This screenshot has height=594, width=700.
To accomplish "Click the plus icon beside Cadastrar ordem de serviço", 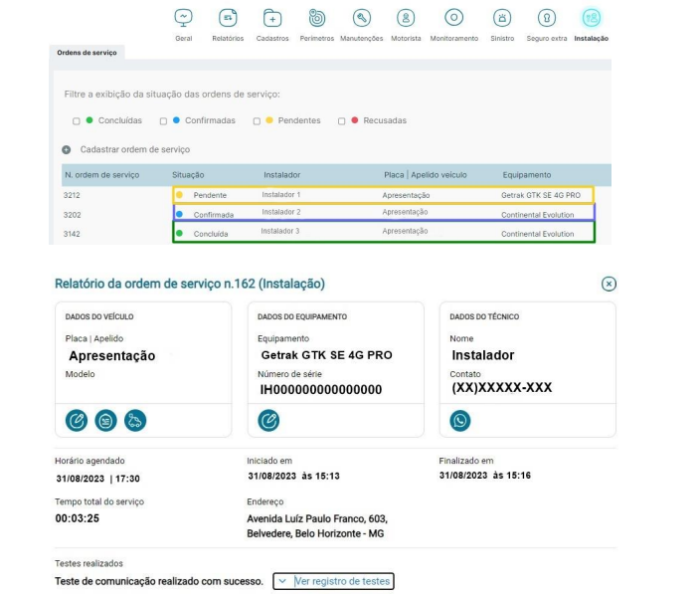I will pyautogui.click(x=67, y=150).
